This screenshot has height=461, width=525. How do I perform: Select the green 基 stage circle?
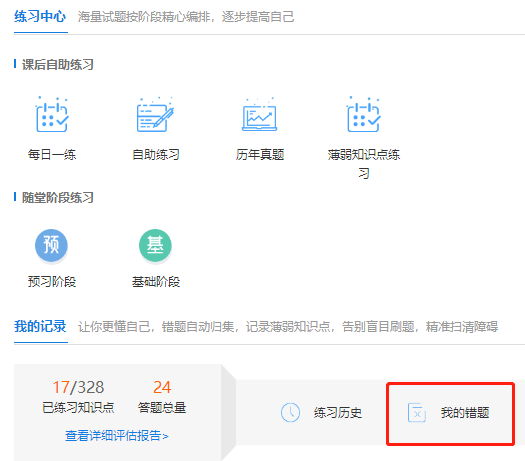coord(155,245)
